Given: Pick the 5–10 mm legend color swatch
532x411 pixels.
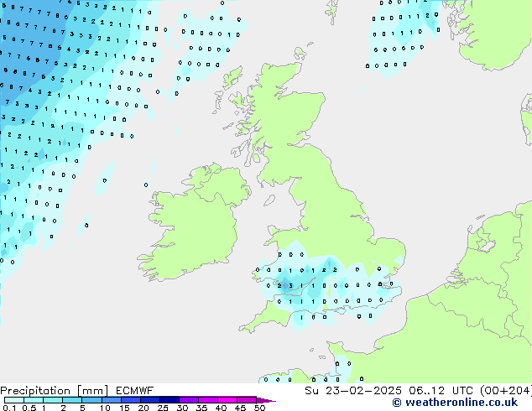Looking at the screenshot, I should point(91,400).
